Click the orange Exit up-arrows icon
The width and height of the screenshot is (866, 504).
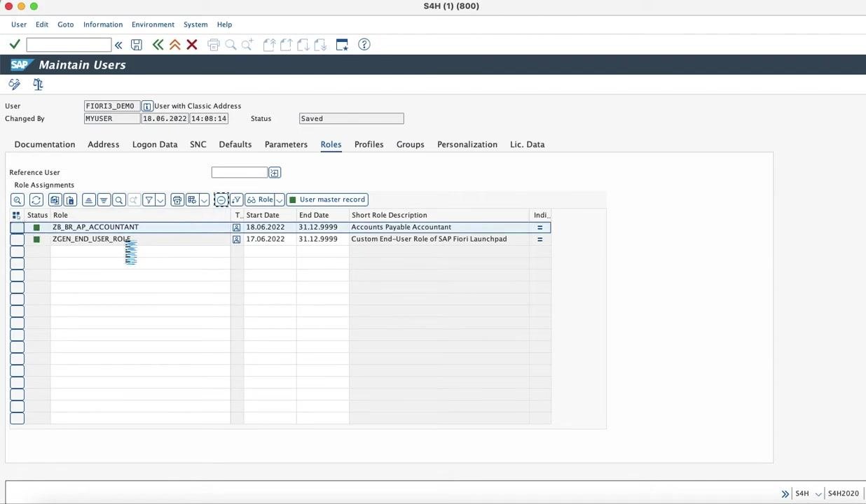coord(175,45)
